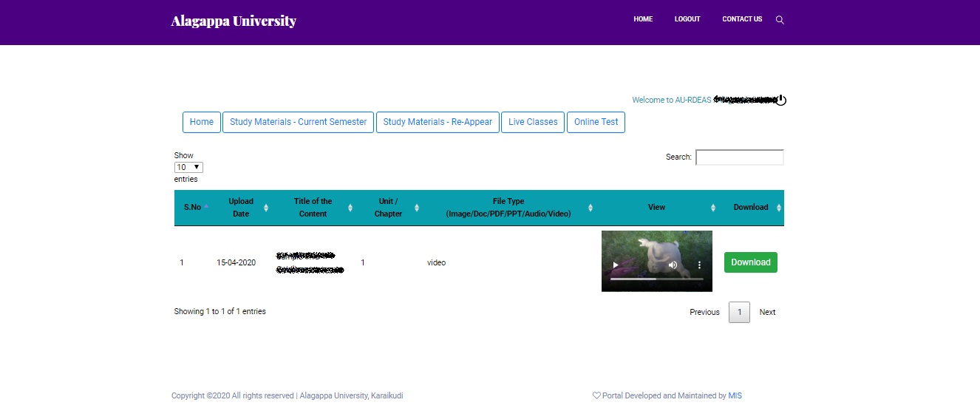
Task: Click the green Download button
Action: coord(751,262)
